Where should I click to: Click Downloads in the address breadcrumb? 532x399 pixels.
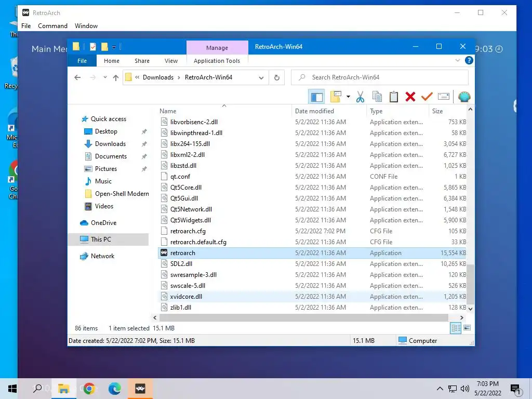coord(158,77)
